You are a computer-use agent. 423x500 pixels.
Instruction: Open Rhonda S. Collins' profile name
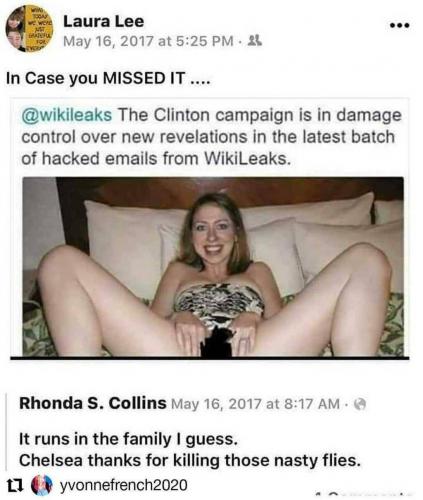[93, 403]
